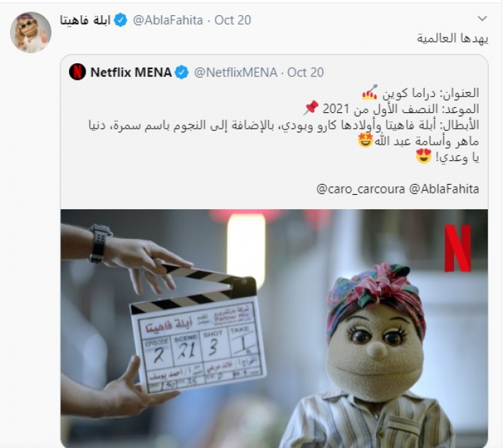Click the @AblaFahita mention in quoted tweet
Viewport: 503px width, 448px height.
[x=444, y=189]
